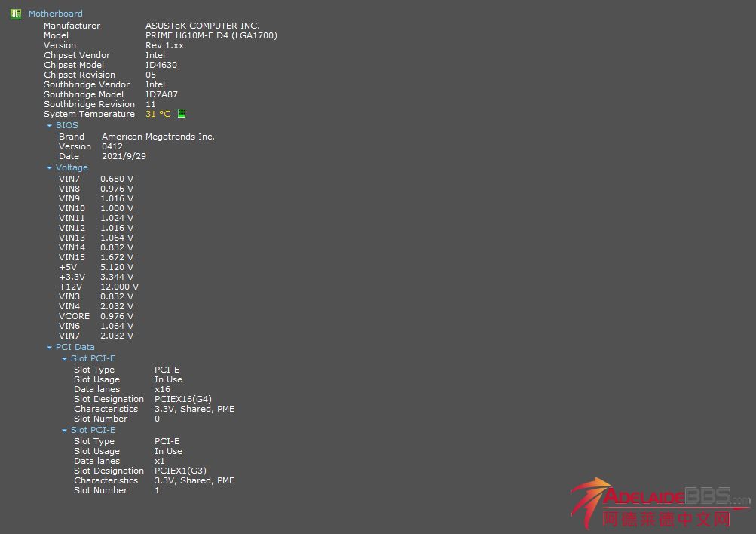
Task: Select the VIN10 value 1.000 V
Action: pyautogui.click(x=117, y=208)
